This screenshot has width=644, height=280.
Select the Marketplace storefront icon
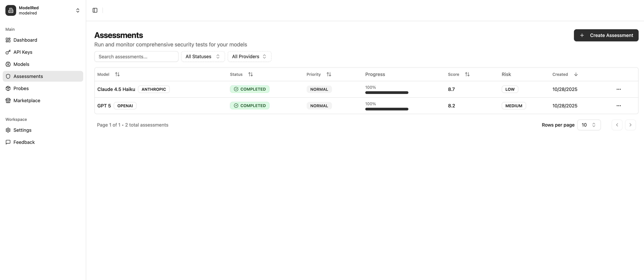click(8, 100)
